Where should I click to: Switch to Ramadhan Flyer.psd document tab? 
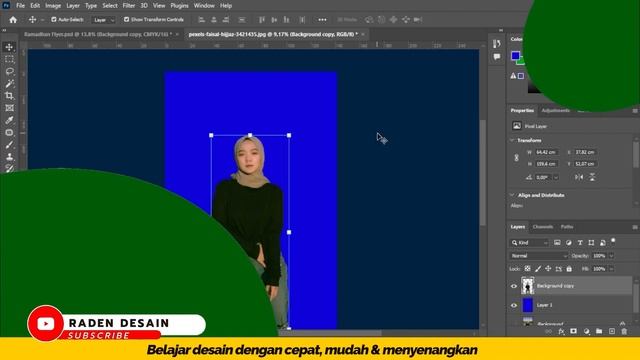coord(98,34)
